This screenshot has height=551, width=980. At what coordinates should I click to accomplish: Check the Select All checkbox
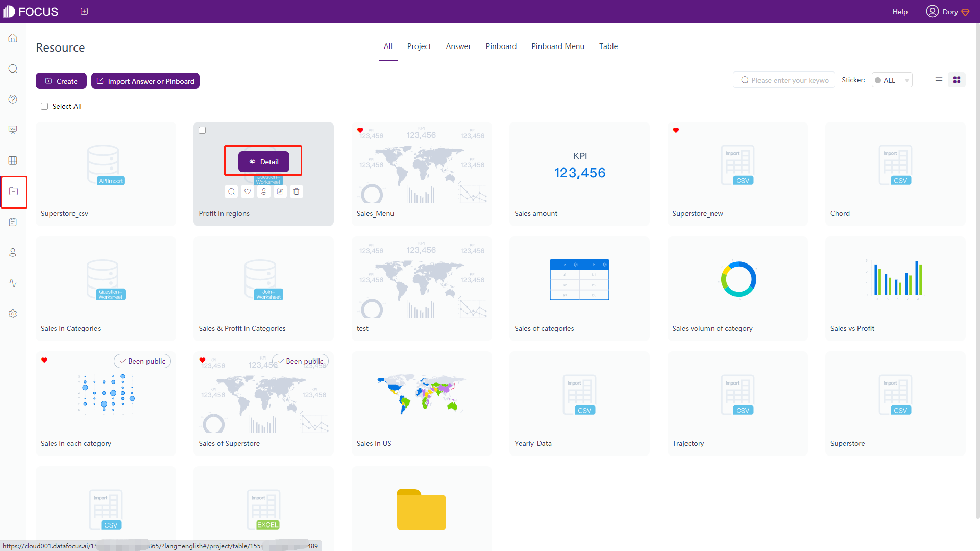point(44,106)
